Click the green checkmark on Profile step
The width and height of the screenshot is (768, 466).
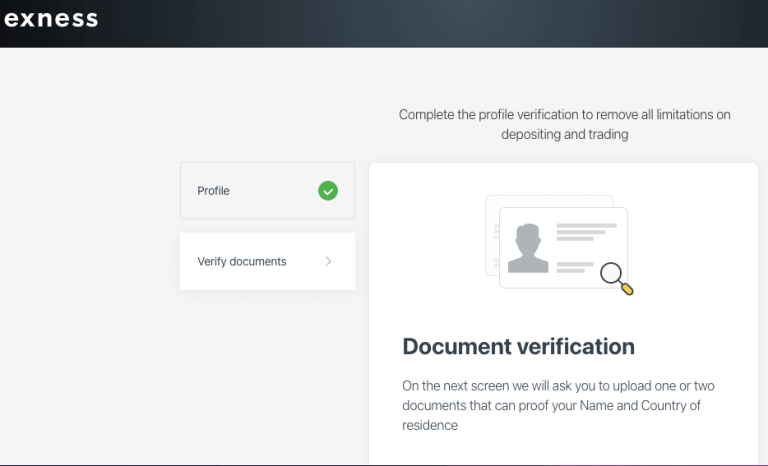pyautogui.click(x=327, y=190)
